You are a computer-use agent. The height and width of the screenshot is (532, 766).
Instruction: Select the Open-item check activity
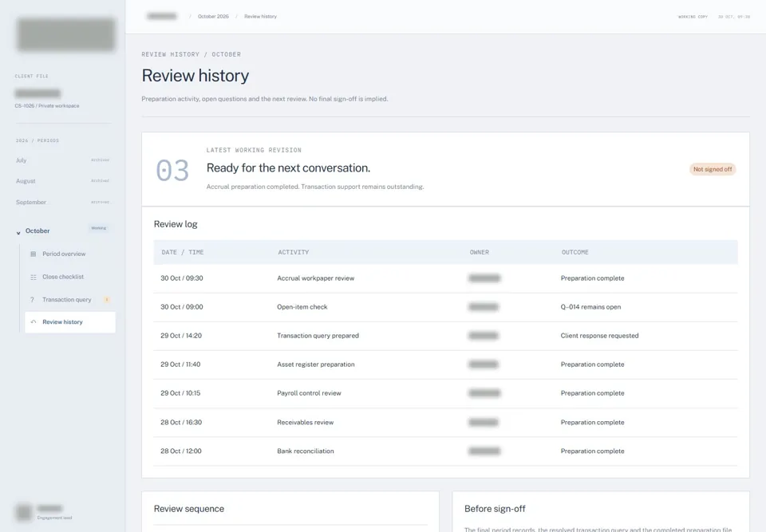coord(302,307)
